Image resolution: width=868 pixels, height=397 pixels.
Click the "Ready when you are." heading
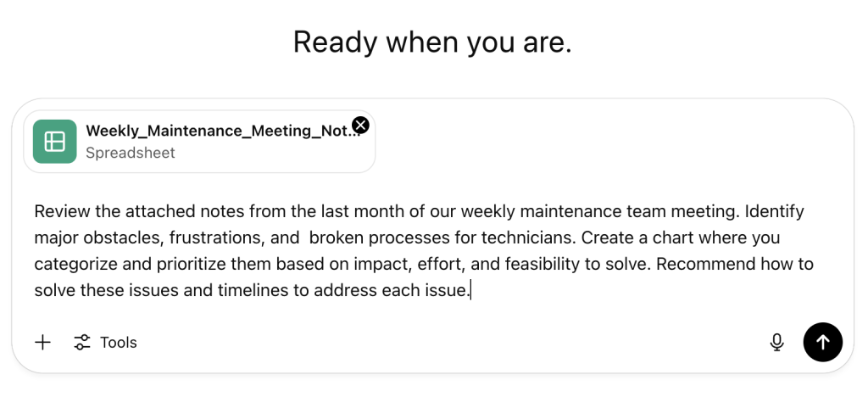click(432, 42)
